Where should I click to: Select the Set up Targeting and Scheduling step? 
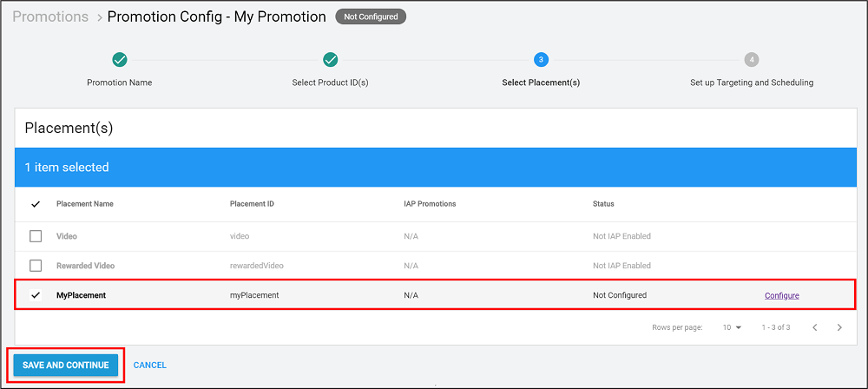(752, 82)
